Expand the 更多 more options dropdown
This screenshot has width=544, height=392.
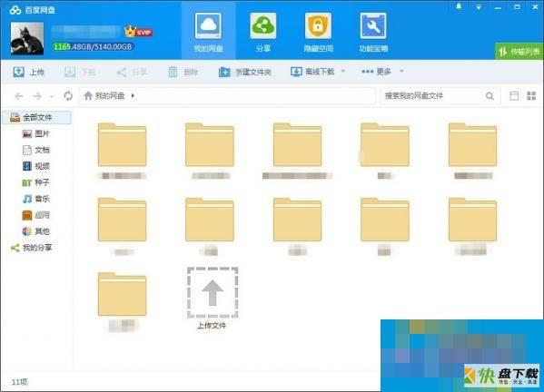point(401,71)
